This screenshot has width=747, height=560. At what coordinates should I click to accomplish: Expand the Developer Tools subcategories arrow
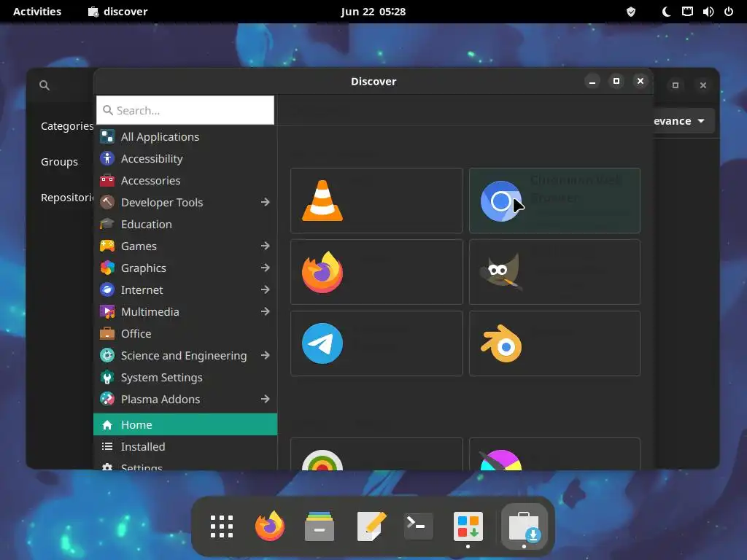pos(266,203)
